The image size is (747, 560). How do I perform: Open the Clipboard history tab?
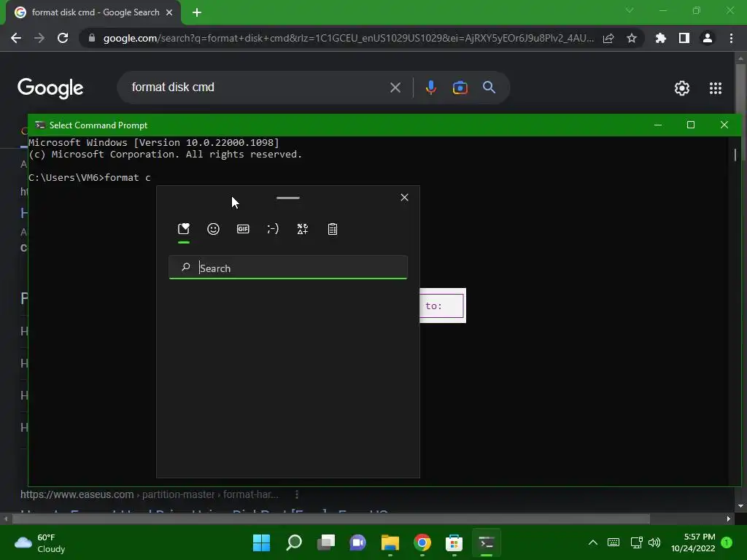(333, 229)
